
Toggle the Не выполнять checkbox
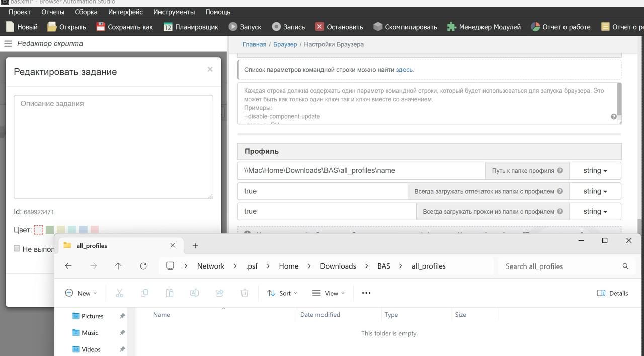17,248
